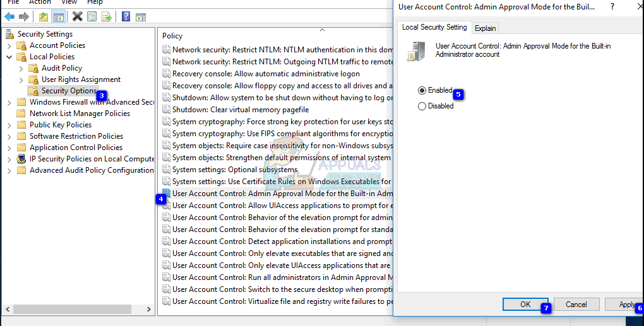Image resolution: width=644 pixels, height=326 pixels.
Task: Select the User Rights Assignment tree label
Action: tap(81, 79)
